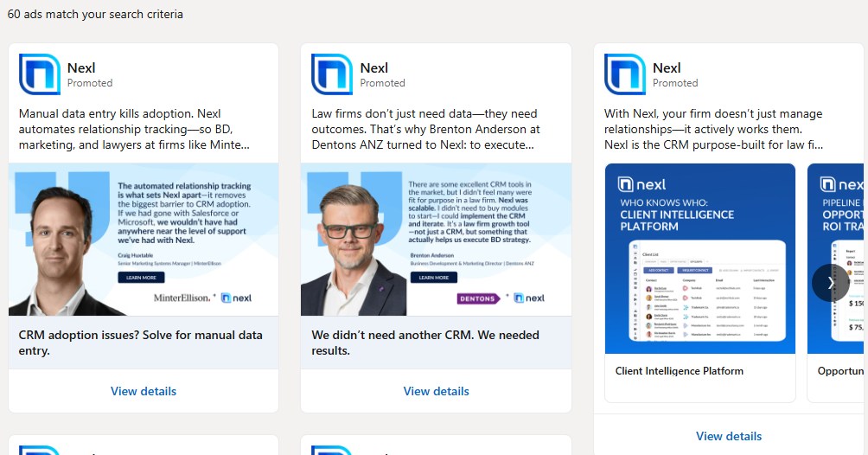Click headline 'CRM adoption issues? Solve for manual data entry.'
This screenshot has height=455, width=868.
tap(141, 343)
